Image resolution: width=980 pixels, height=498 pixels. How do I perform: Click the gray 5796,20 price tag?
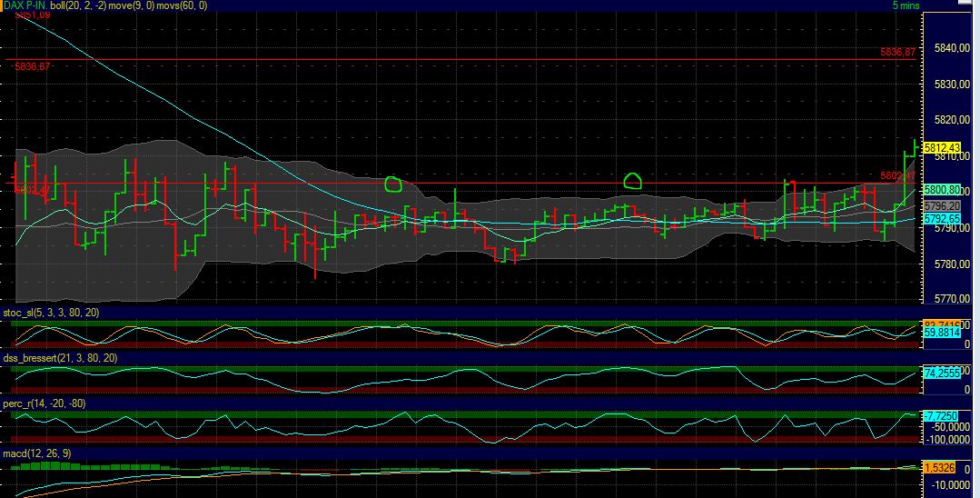click(942, 207)
